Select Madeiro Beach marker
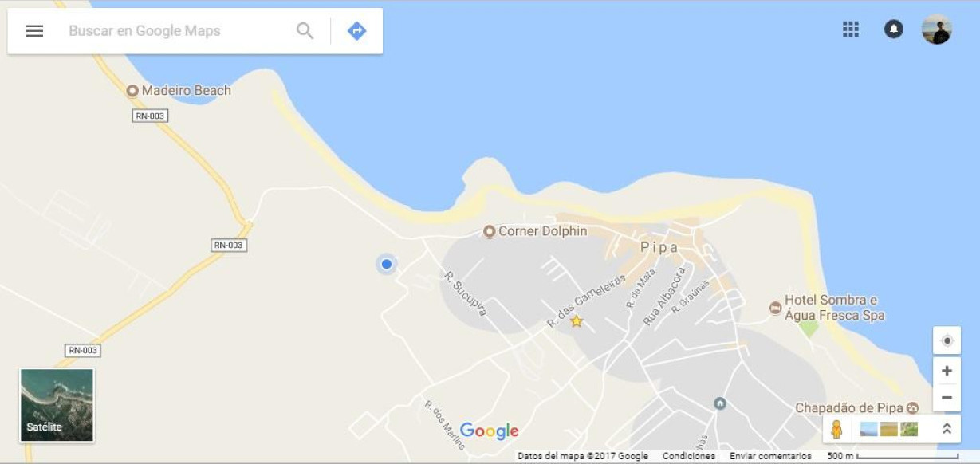Image resolution: width=980 pixels, height=464 pixels. pyautogui.click(x=179, y=91)
